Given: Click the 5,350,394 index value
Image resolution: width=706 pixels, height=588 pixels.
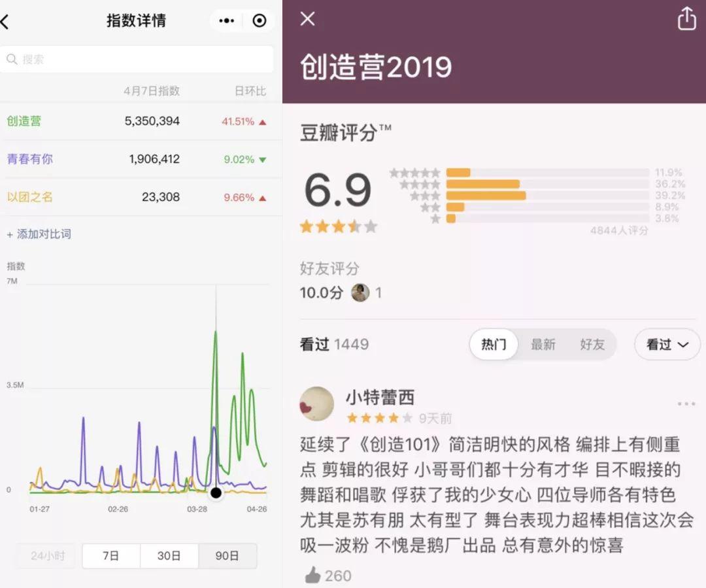Looking at the screenshot, I should click(152, 121).
